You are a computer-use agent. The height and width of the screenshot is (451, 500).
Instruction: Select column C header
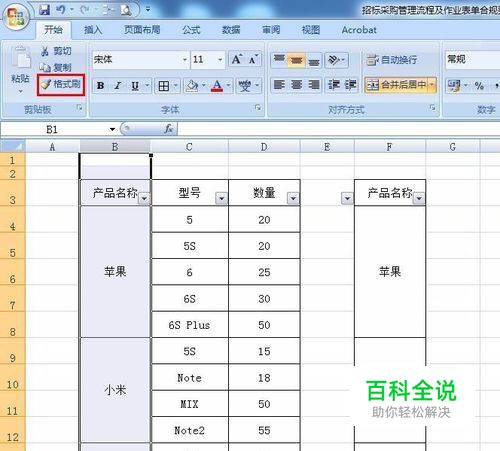tap(189, 147)
